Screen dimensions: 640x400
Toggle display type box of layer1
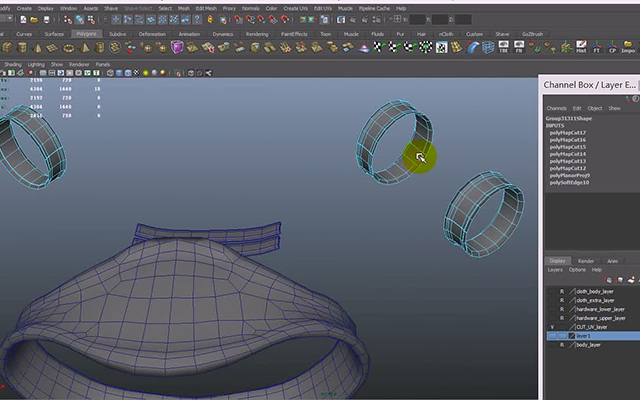pos(562,336)
